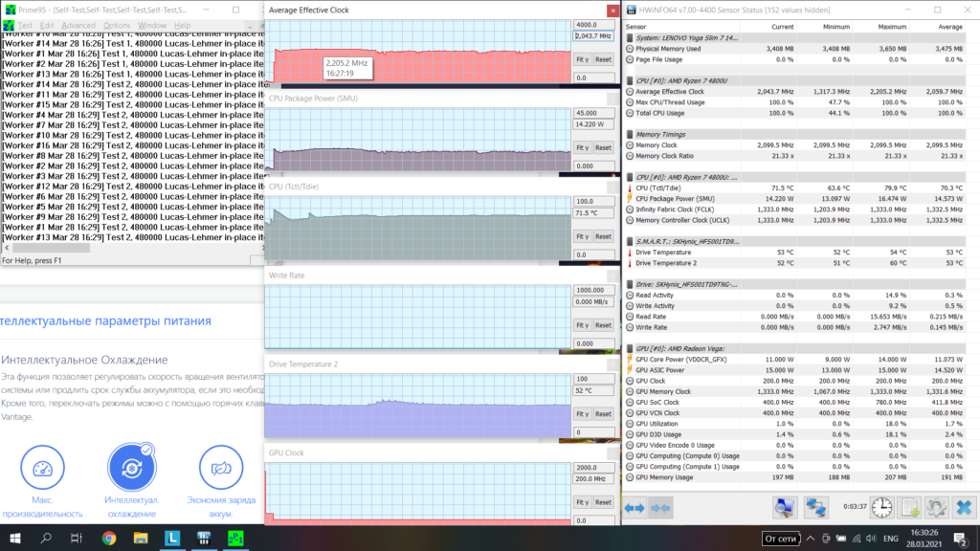Open File Explorer from the taskbar

click(141, 538)
